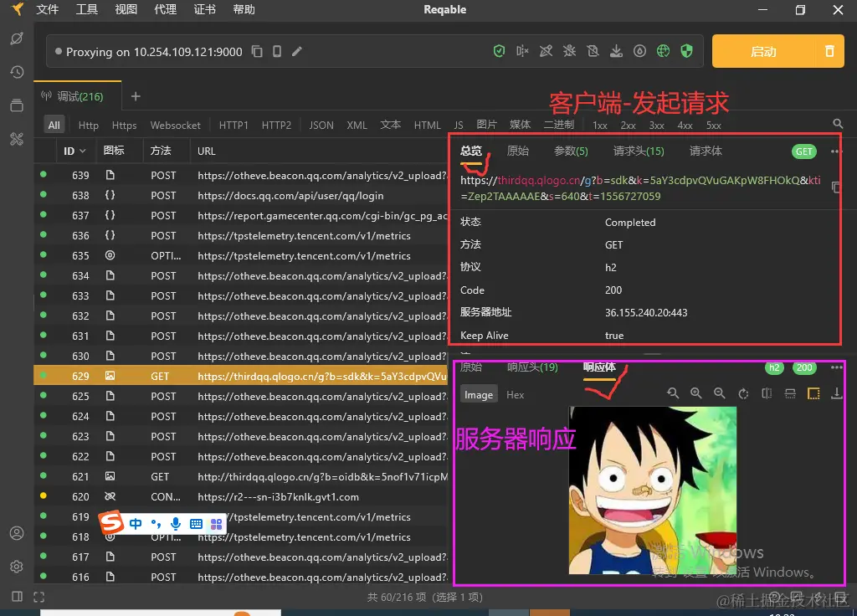Click the green certificate check shield icon
This screenshot has height=616, width=857.
click(499, 51)
